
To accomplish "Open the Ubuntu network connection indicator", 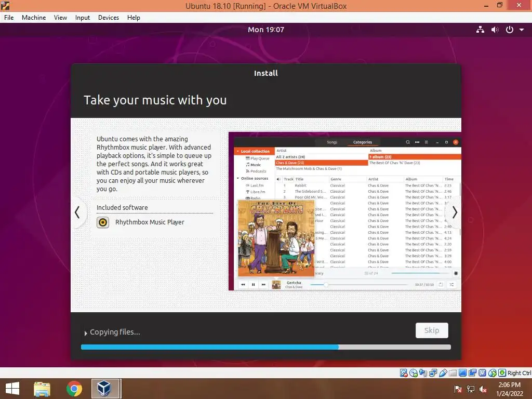I will click(480, 30).
